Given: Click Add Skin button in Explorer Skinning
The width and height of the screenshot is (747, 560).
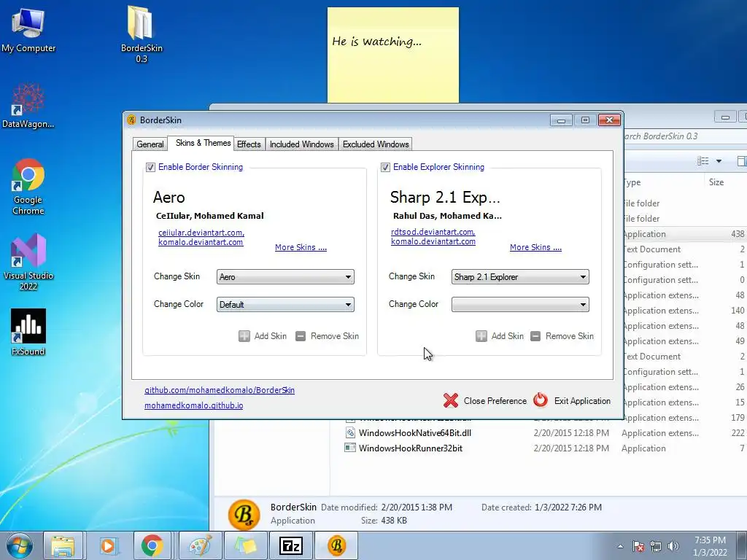Looking at the screenshot, I should 499,336.
